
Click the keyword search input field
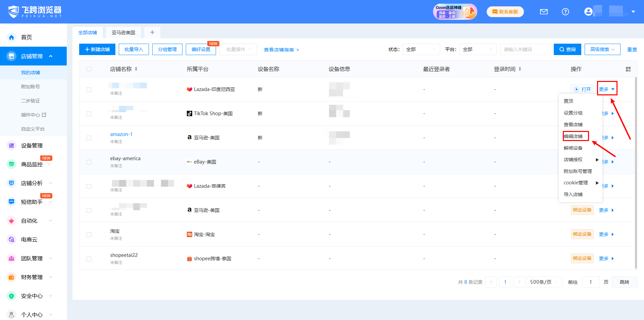pos(525,49)
